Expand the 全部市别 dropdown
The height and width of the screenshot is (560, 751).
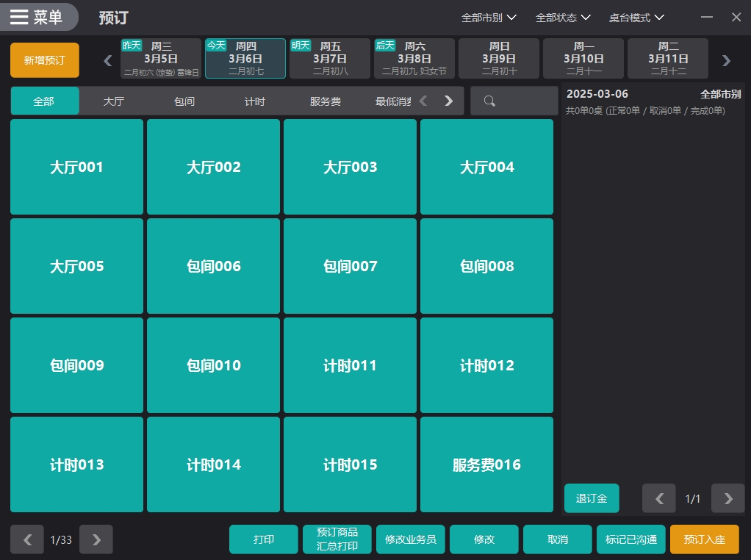[489, 18]
